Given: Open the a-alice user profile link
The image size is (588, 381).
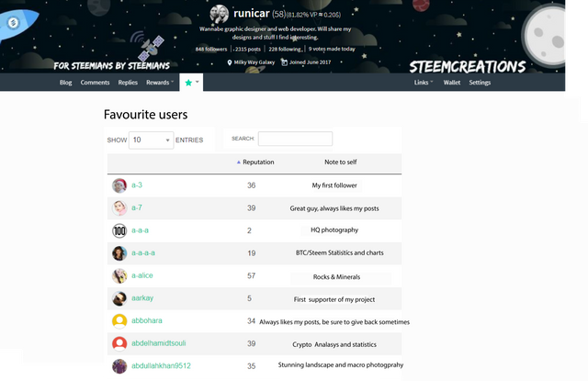Looking at the screenshot, I should [x=142, y=275].
